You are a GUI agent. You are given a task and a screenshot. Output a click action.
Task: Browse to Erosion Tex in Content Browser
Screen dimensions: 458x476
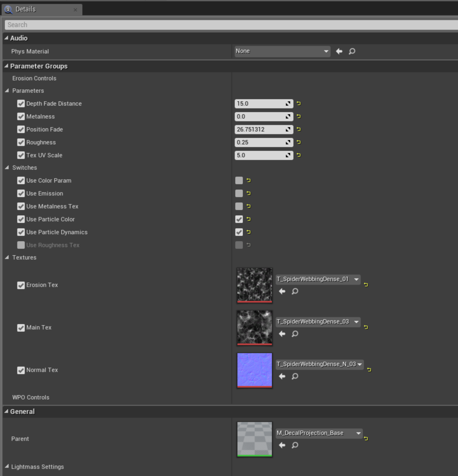click(295, 291)
